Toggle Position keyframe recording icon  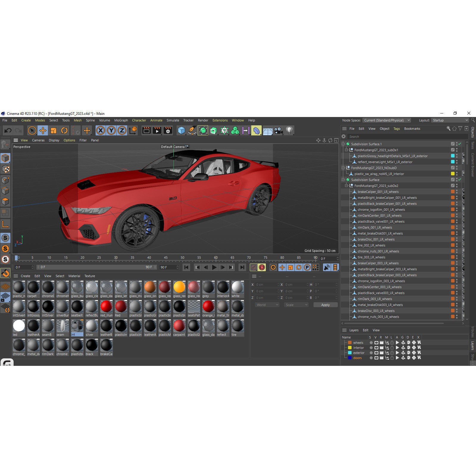point(282,267)
